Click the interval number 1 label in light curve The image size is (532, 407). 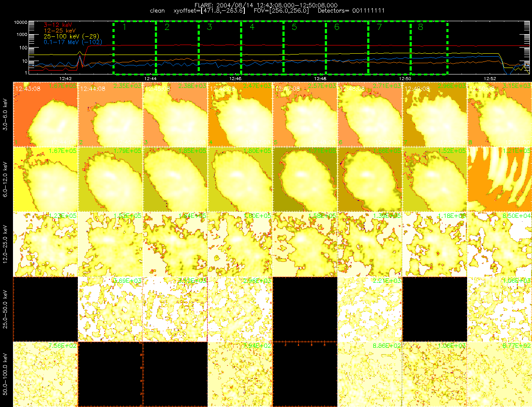tap(124, 27)
